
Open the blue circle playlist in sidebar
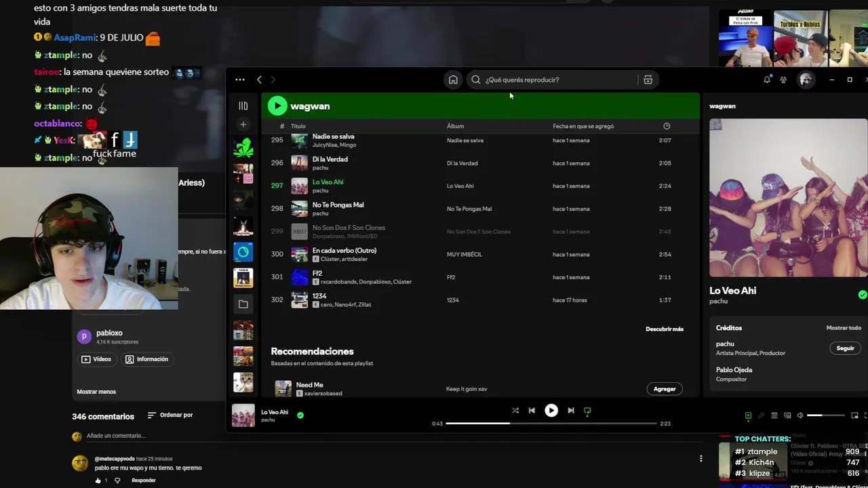click(243, 251)
